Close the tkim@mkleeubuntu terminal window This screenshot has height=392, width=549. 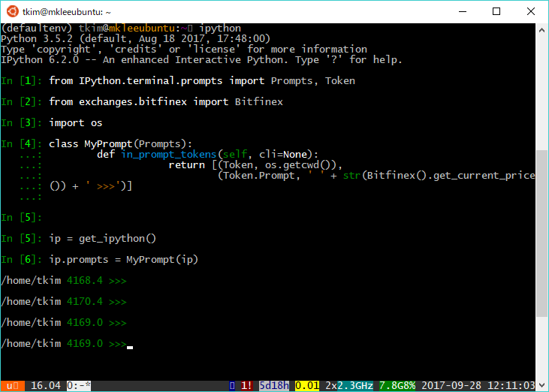pos(530,11)
